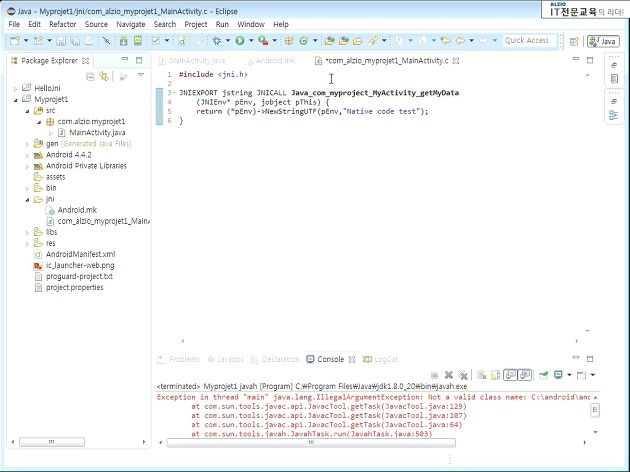Select MainActivity.java in Package Explorer

click(97, 133)
